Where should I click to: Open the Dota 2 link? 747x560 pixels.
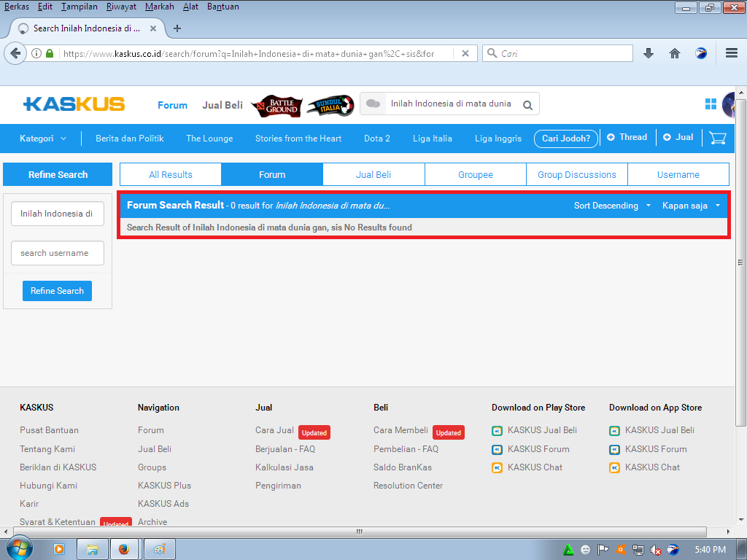(x=377, y=139)
